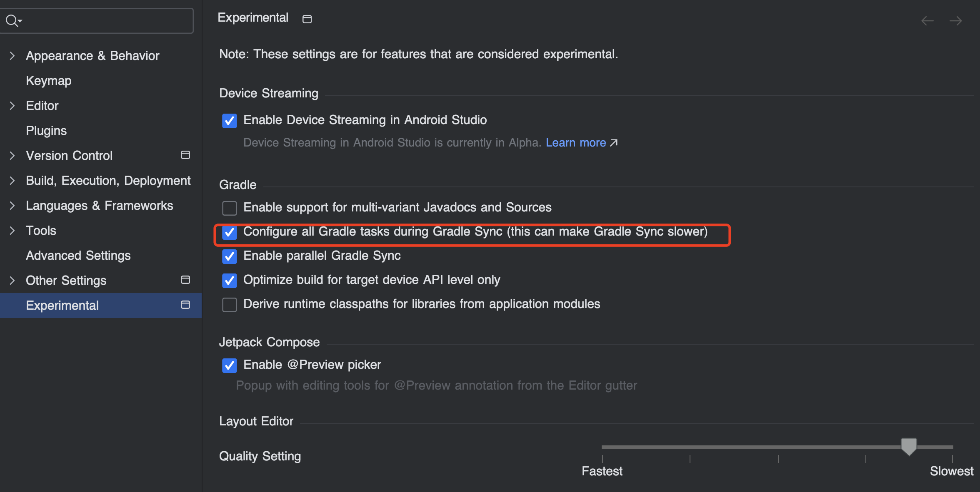Click the modified indicator icon next to Version Control
Screen dimensions: 980x492
coord(185,155)
